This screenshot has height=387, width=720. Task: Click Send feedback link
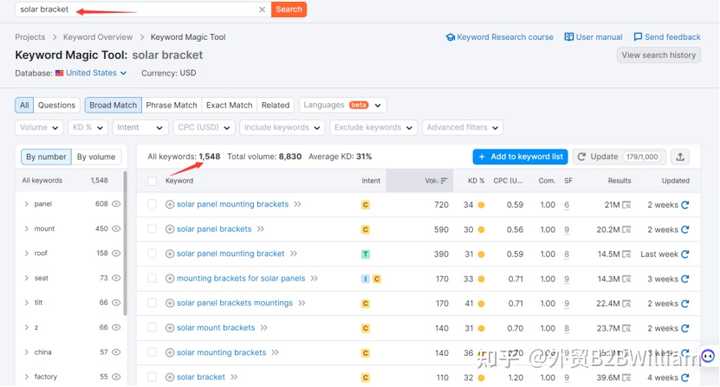pos(667,37)
